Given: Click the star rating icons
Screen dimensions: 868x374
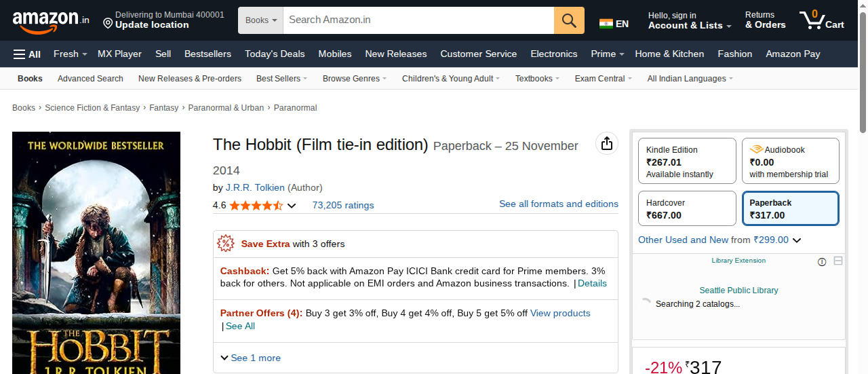Looking at the screenshot, I should pos(256,205).
